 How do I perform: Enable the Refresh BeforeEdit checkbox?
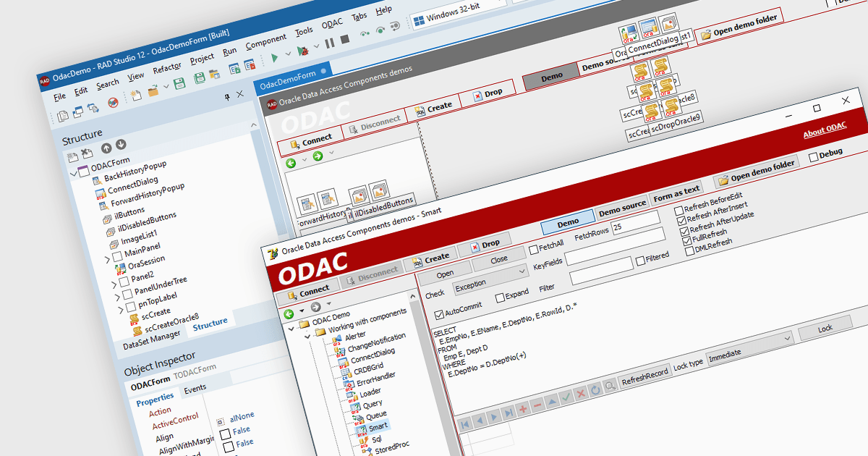(x=678, y=211)
